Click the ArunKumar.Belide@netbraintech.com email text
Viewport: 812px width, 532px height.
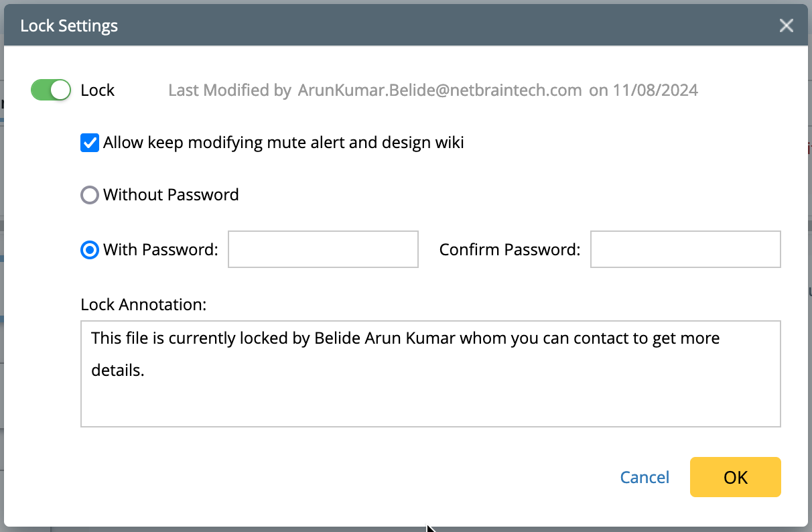pyautogui.click(x=439, y=90)
